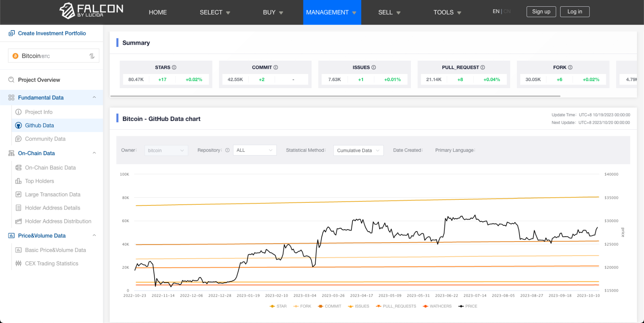Open the SELECT menu dropdown
This screenshot has height=323, width=644.
215,12
